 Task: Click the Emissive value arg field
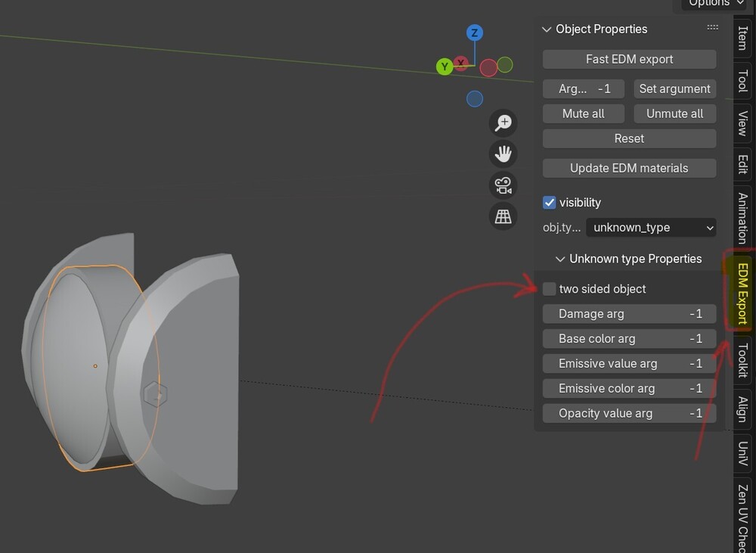tap(629, 364)
